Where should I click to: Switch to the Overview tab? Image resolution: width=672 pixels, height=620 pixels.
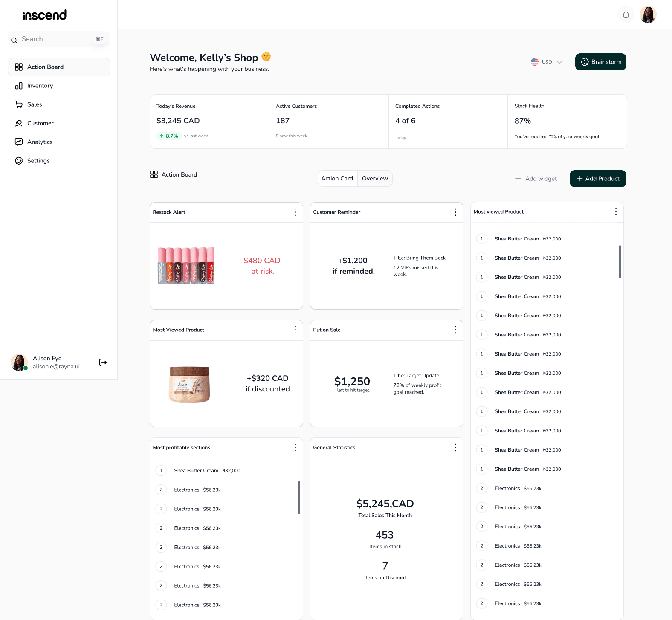[375, 179]
